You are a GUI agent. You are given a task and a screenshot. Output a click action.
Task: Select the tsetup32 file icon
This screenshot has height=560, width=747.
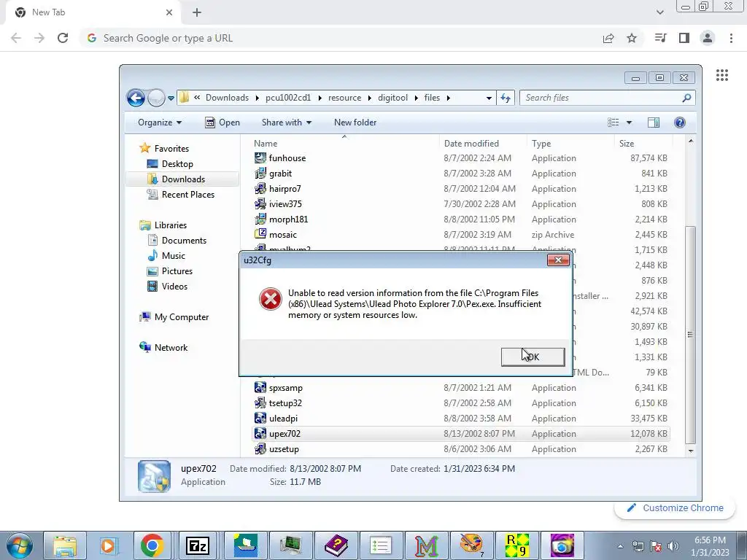(260, 402)
